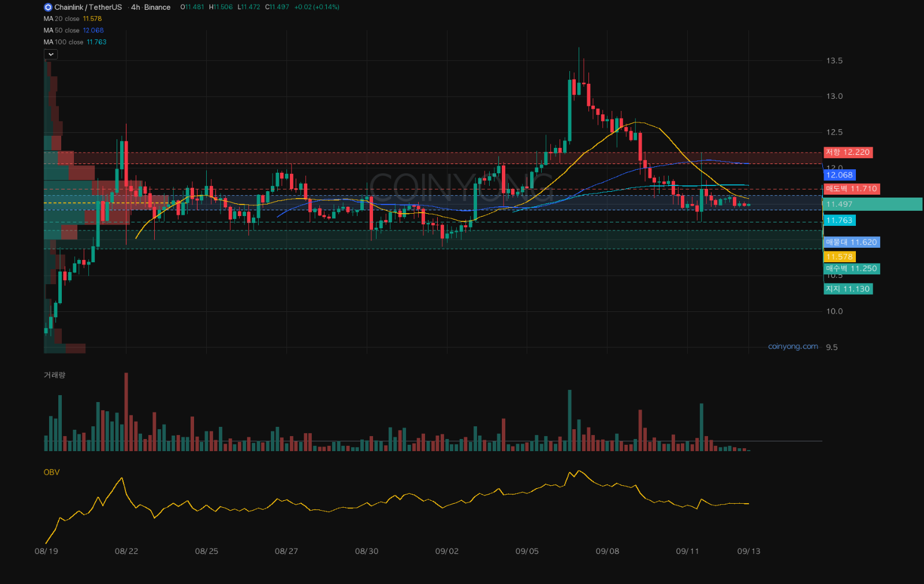Image resolution: width=924 pixels, height=584 pixels.
Task: Click the current price 11.497 label
Action: (873, 204)
